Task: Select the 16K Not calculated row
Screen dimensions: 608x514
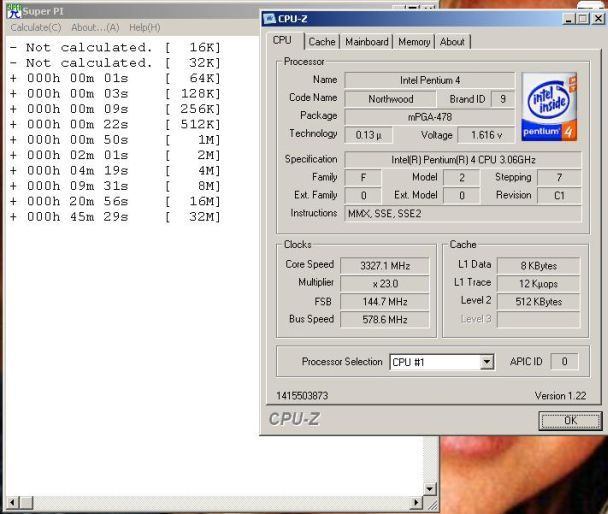Action: tap(116, 48)
